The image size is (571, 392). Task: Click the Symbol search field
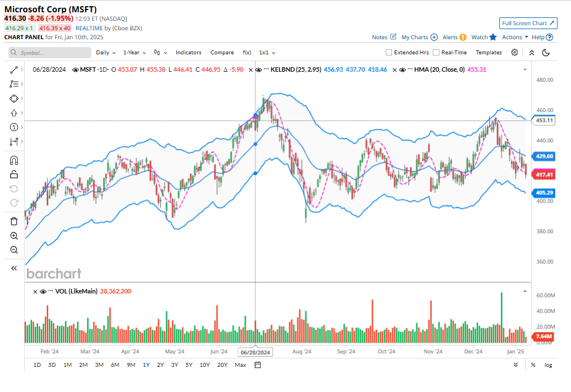(x=50, y=53)
